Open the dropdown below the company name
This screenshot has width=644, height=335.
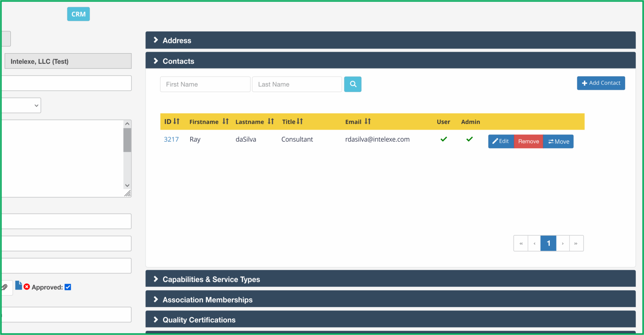[21, 105]
